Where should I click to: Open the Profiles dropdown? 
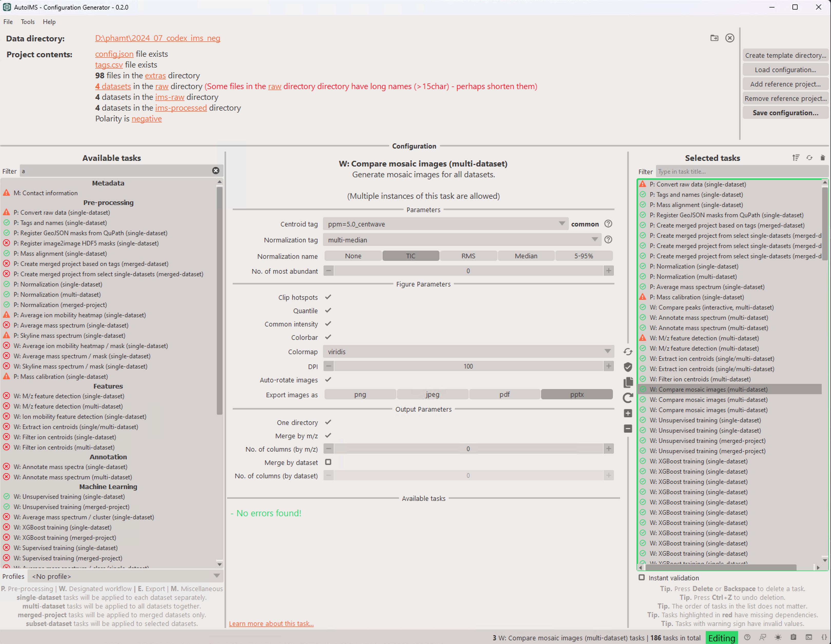click(125, 576)
